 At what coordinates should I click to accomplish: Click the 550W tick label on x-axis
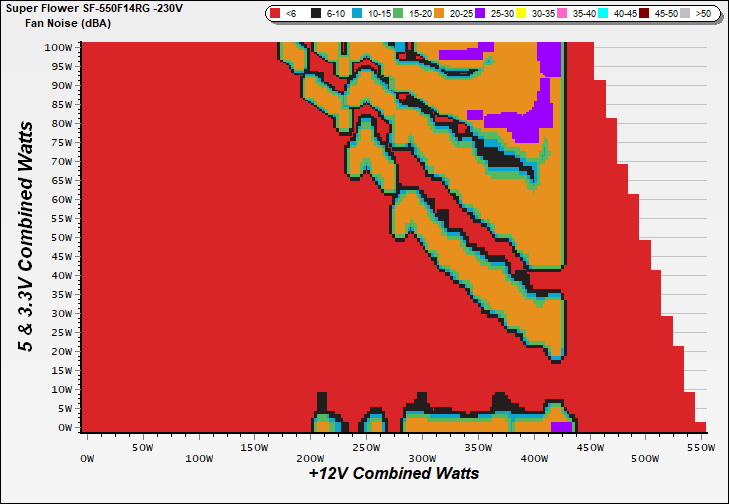[703, 449]
